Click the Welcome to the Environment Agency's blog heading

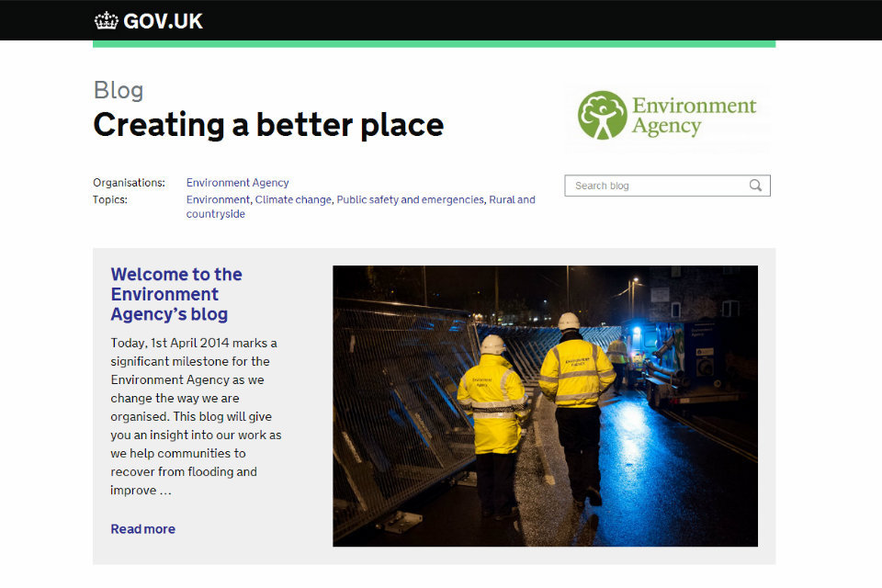[x=175, y=294]
